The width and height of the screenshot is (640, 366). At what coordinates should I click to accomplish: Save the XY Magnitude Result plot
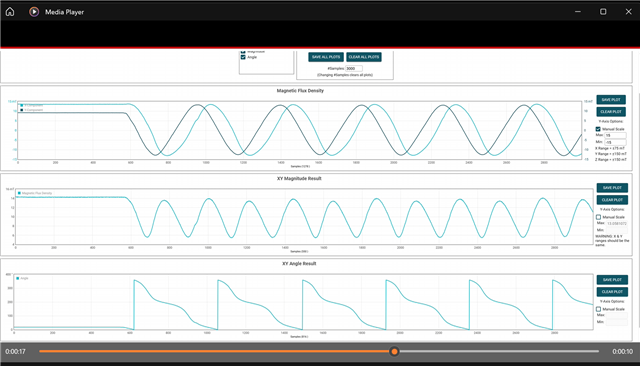pos(612,188)
